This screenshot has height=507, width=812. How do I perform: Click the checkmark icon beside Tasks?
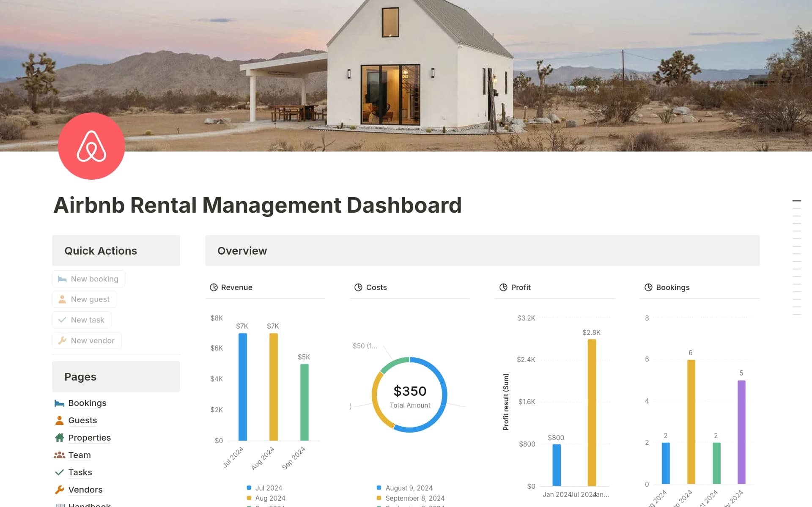[x=59, y=473]
